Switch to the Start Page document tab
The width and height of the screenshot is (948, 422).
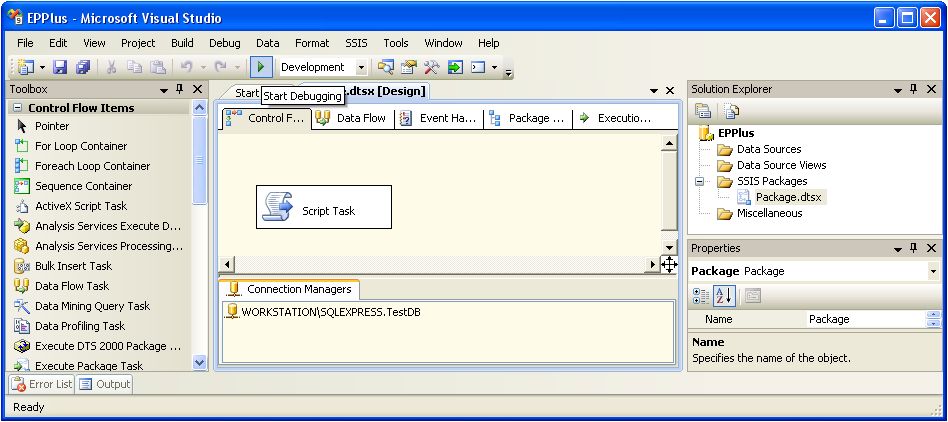click(x=246, y=93)
